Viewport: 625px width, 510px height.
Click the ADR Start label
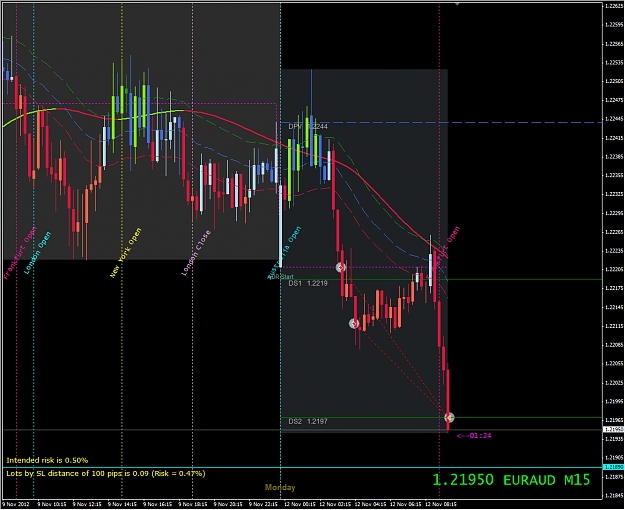click(281, 277)
